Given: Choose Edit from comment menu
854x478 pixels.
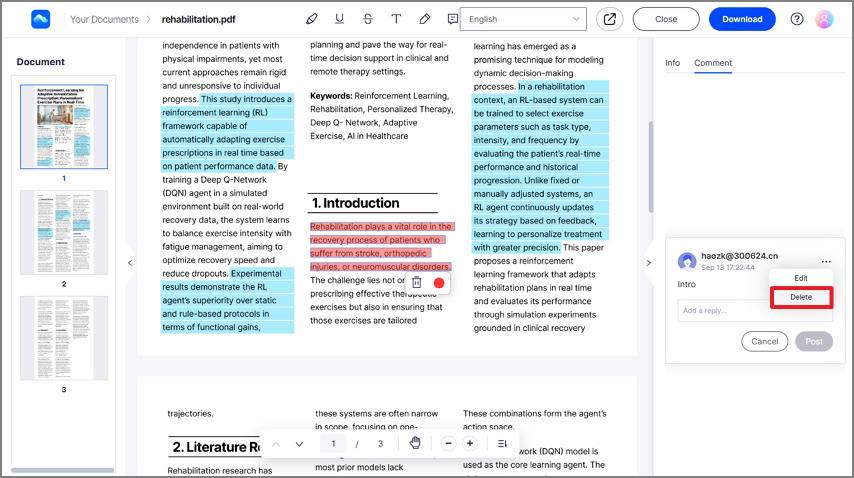Looking at the screenshot, I should [801, 278].
